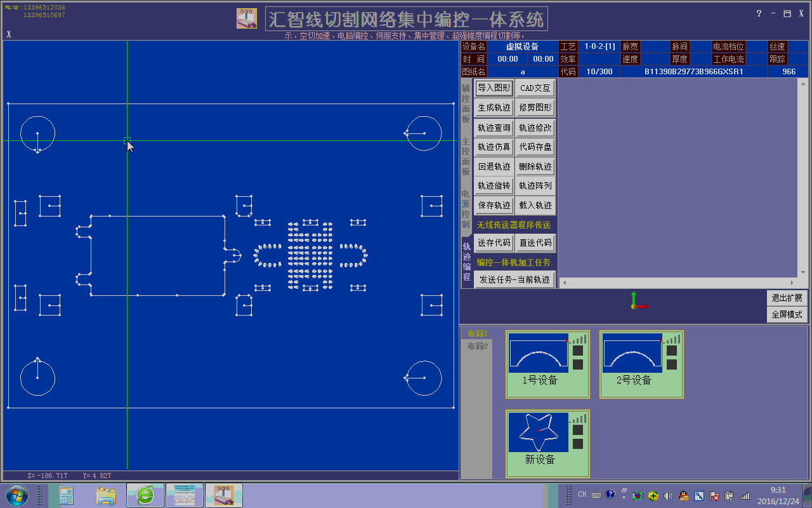
Task: Click the 导入图形 button
Action: (x=494, y=88)
